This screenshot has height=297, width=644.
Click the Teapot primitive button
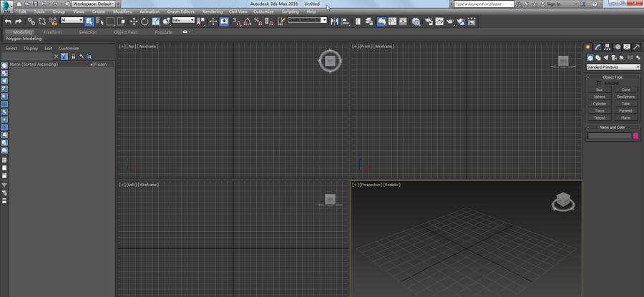[x=599, y=117]
